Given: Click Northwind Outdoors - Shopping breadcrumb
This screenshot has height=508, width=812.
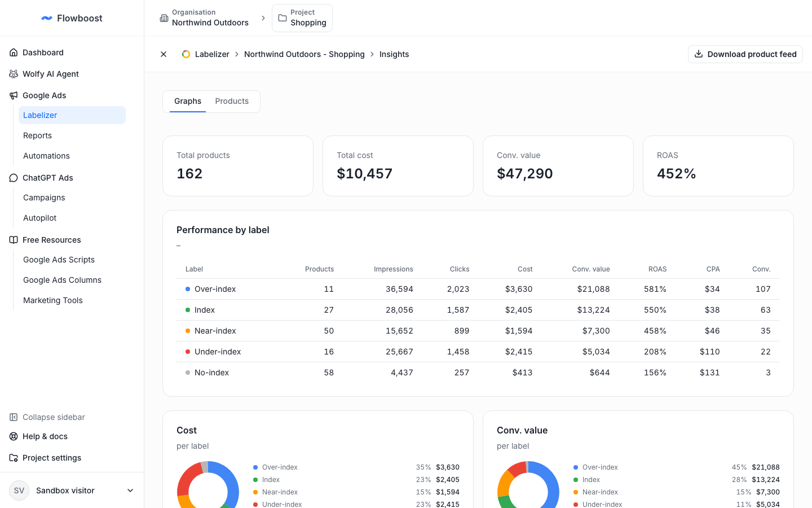Looking at the screenshot, I should click(304, 54).
